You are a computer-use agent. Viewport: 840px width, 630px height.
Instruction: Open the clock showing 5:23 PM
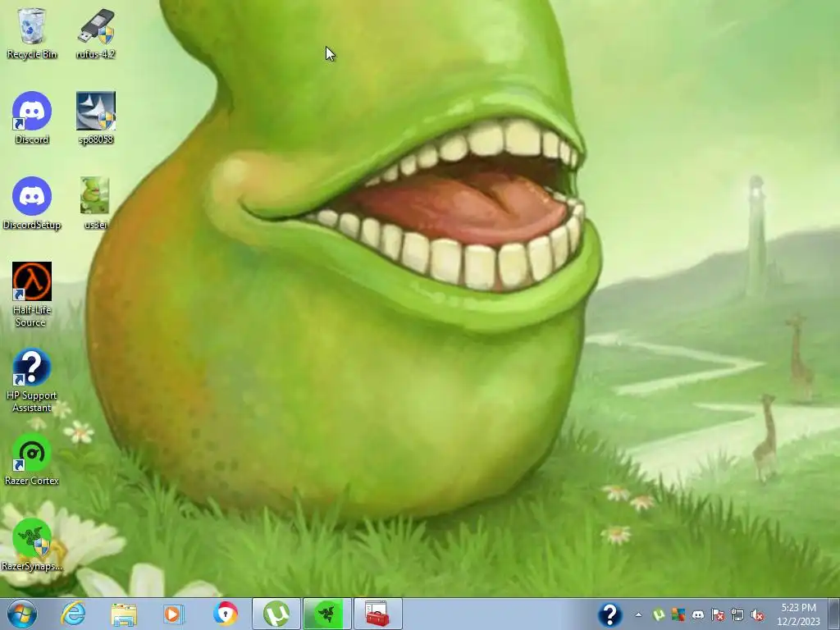(798, 614)
